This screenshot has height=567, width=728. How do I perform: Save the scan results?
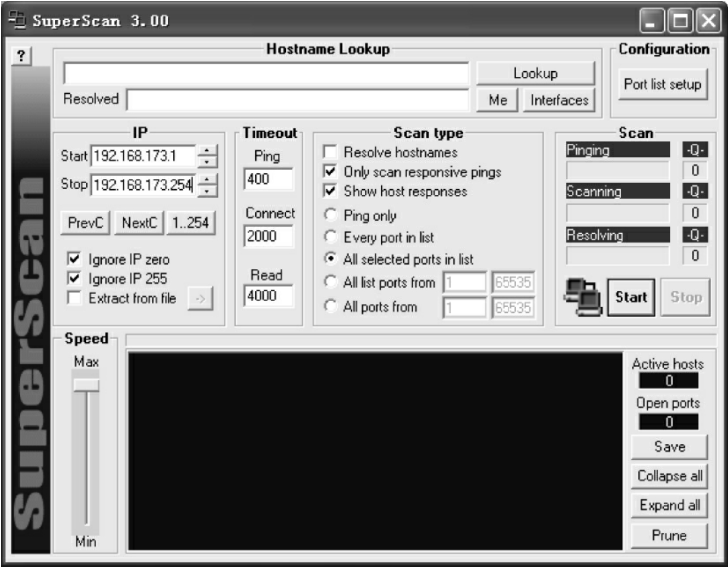click(x=669, y=447)
